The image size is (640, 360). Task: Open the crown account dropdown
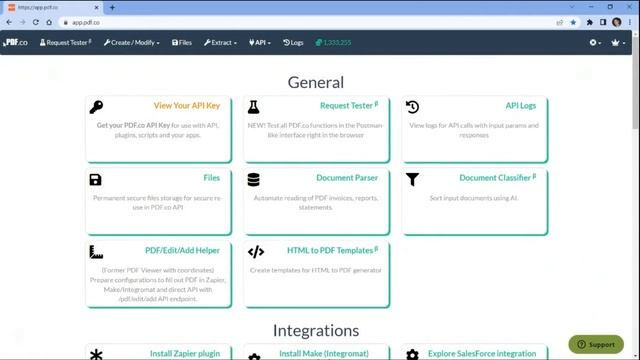pos(618,42)
